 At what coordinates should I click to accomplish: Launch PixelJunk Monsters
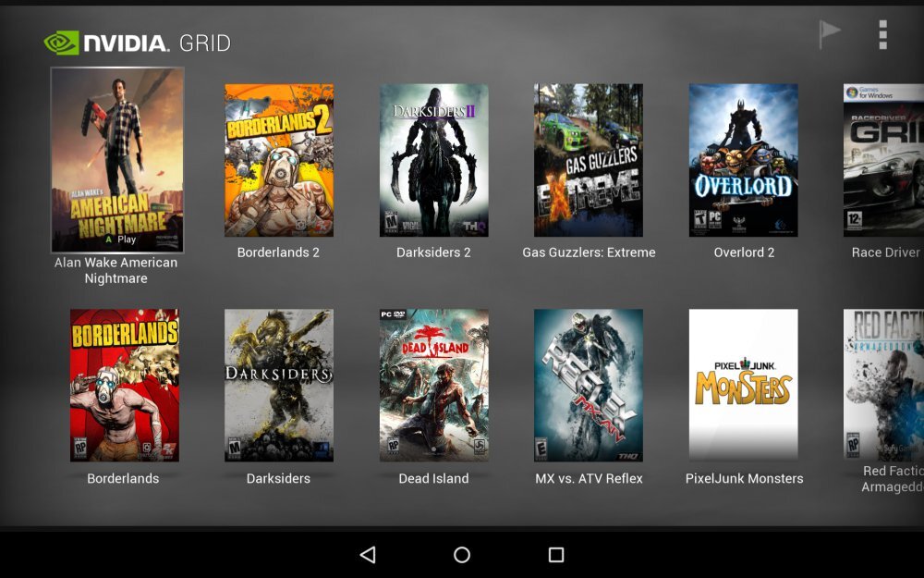click(744, 384)
